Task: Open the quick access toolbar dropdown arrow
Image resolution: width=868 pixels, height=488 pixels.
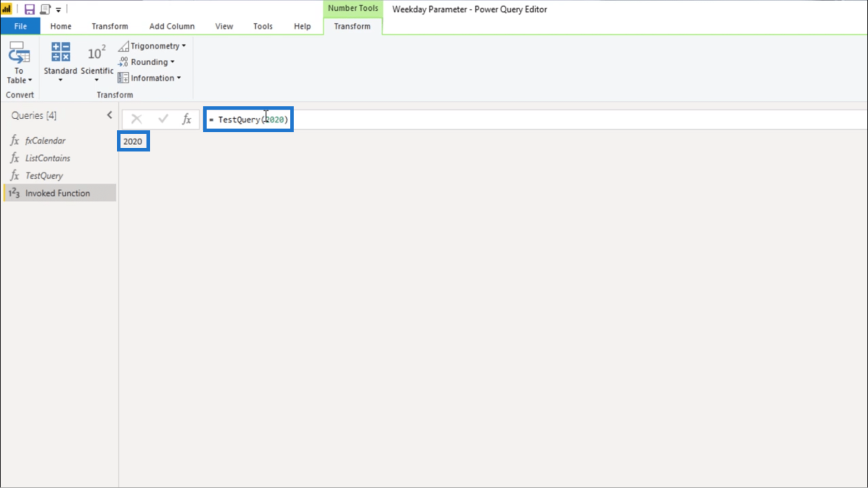Action: click(x=58, y=10)
